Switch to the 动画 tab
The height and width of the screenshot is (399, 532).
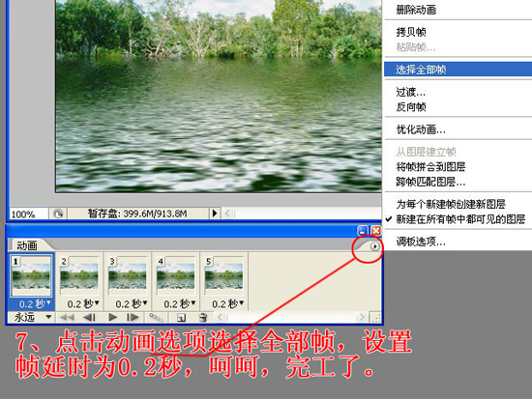click(27, 245)
